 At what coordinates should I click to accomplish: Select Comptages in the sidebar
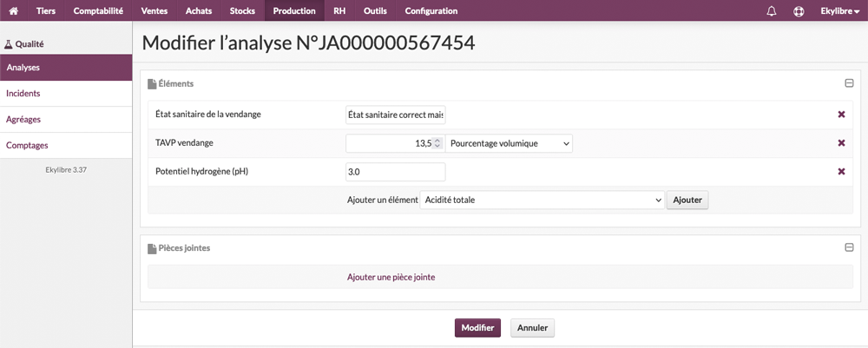click(x=66, y=146)
